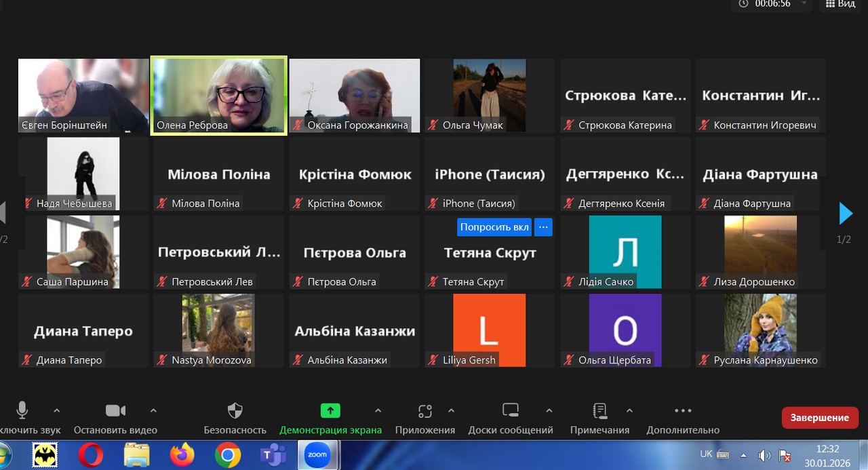Expand the screen share options arrow
868x470 pixels.
(378, 410)
